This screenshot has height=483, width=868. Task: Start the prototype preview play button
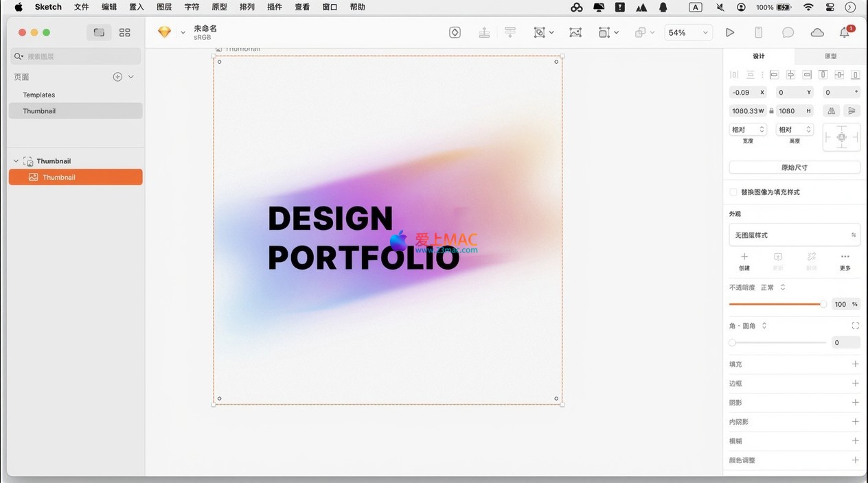730,32
